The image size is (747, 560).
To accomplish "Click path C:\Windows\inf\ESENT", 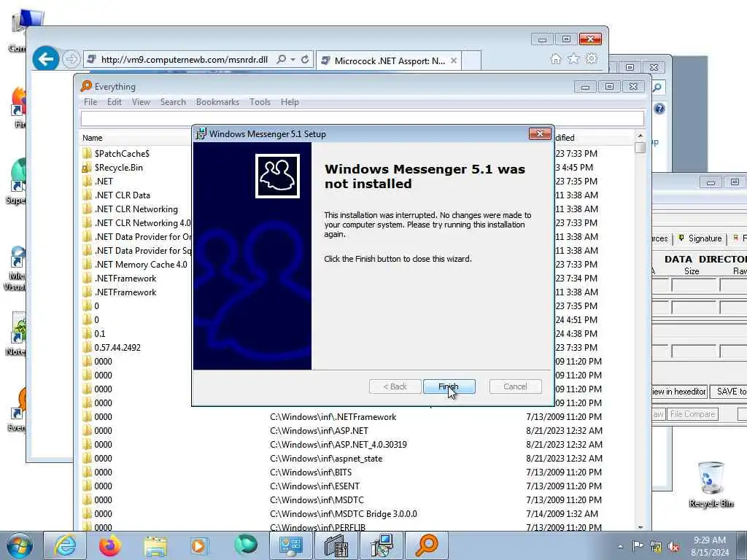I will click(315, 486).
